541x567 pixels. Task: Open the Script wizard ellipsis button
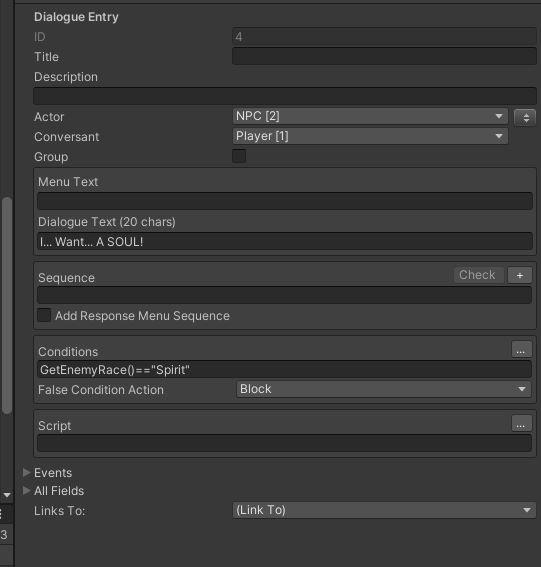(x=521, y=423)
